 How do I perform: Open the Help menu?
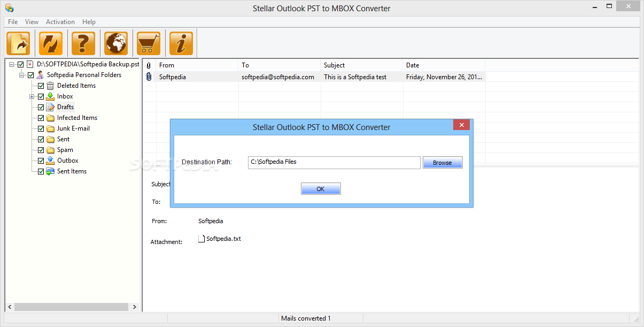[89, 22]
